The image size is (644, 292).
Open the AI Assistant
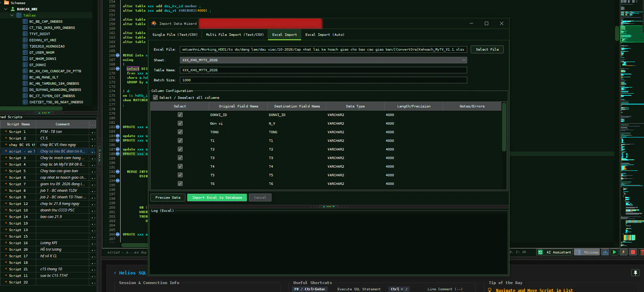pyautogui.click(x=554, y=252)
